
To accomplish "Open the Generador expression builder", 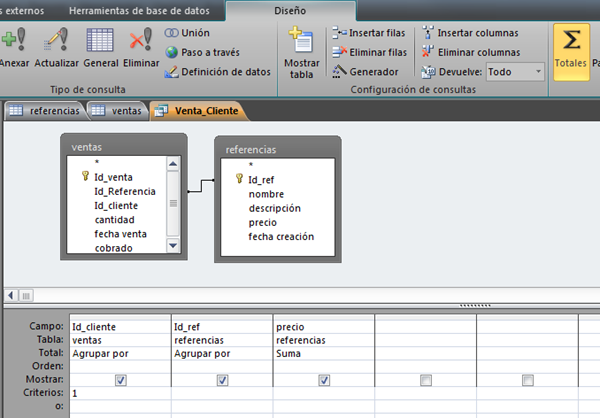I will [369, 72].
